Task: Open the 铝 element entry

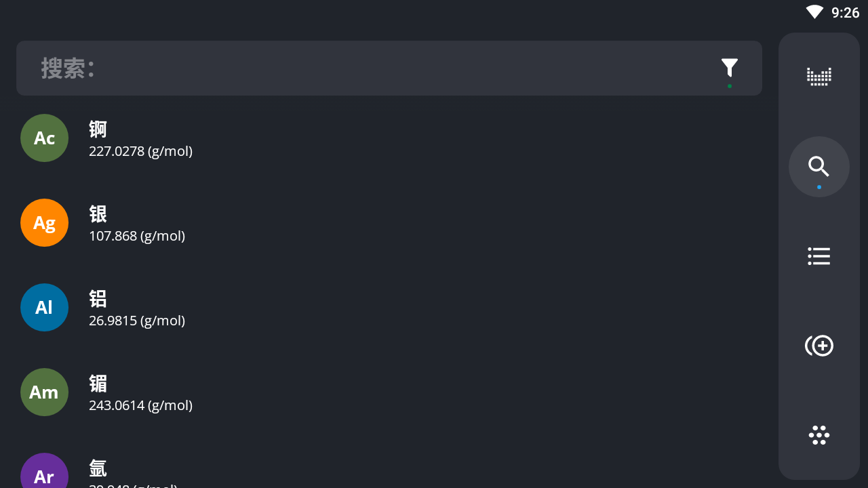Action: click(x=389, y=308)
